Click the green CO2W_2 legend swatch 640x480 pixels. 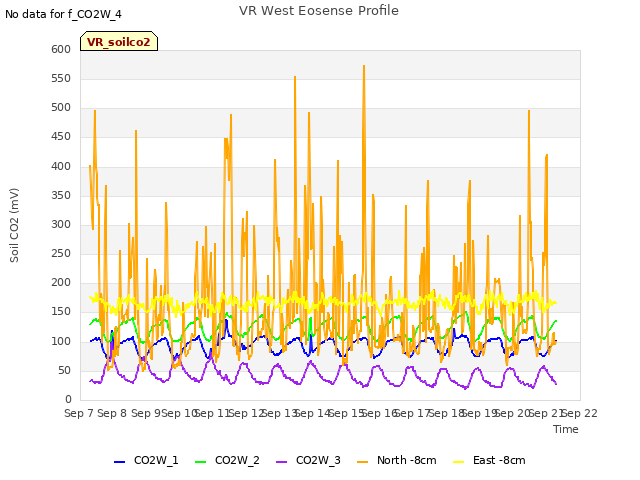(x=200, y=462)
